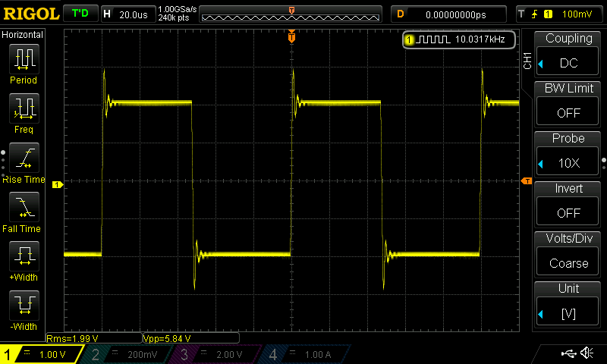The width and height of the screenshot is (607, 364).
Task: Select the Freq measurement icon
Action: tap(24, 109)
